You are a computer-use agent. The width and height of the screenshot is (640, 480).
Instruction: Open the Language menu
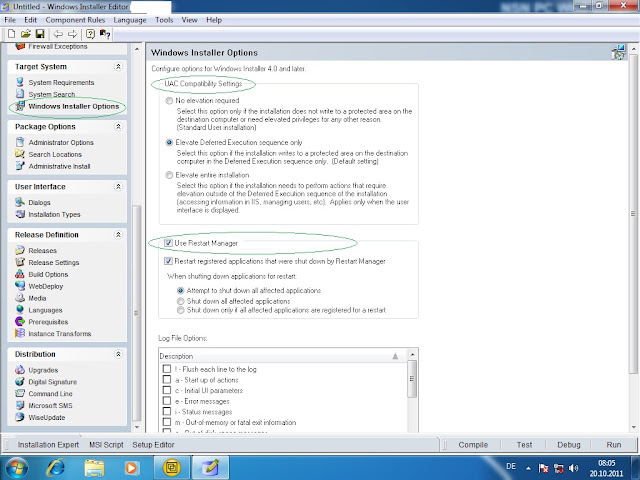130,20
